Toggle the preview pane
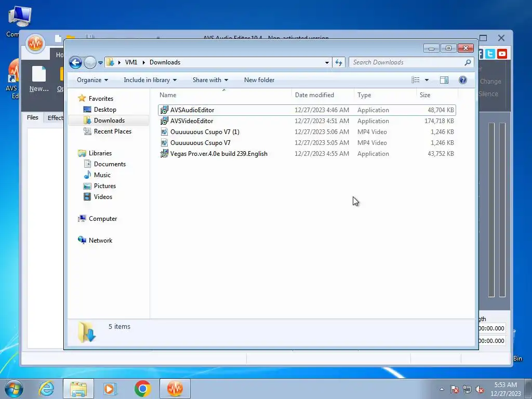The width and height of the screenshot is (532, 399). (x=444, y=80)
